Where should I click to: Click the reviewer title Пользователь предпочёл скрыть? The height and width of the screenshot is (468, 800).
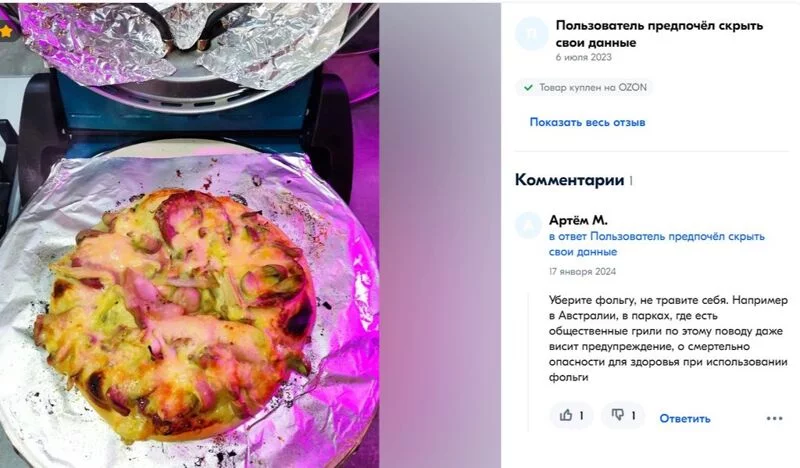[x=659, y=34]
